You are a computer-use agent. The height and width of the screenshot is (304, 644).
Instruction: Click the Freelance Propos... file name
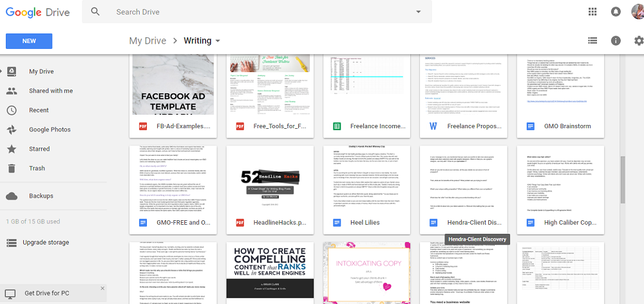click(x=475, y=126)
